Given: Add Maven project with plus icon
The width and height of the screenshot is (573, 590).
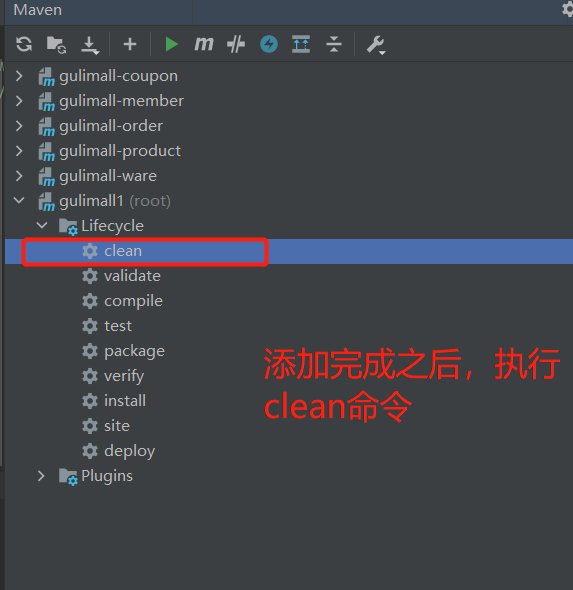Looking at the screenshot, I should pyautogui.click(x=130, y=44).
